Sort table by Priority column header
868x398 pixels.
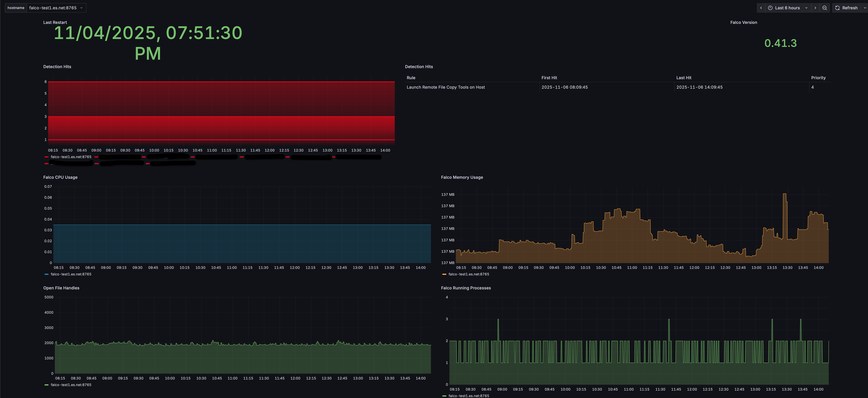(x=818, y=78)
